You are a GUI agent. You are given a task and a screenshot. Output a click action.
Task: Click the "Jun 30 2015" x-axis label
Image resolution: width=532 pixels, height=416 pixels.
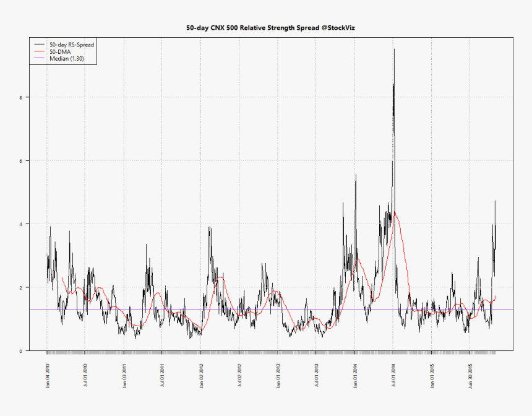[470, 376]
